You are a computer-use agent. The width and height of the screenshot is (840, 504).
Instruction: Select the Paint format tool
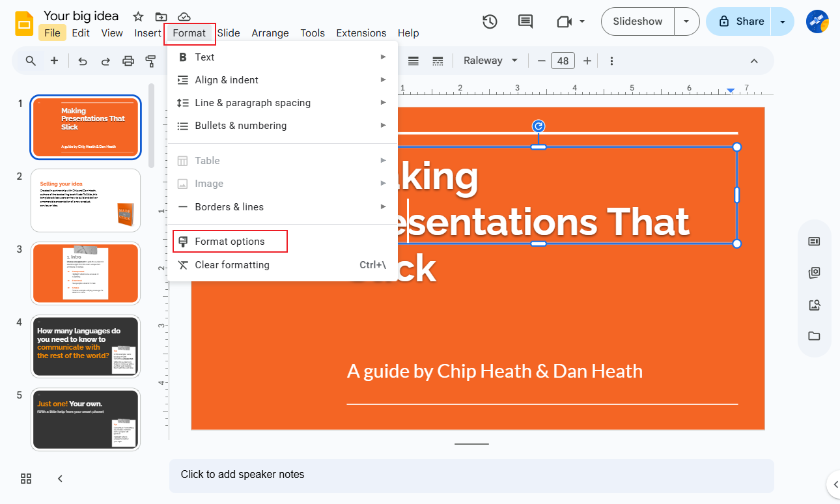150,61
